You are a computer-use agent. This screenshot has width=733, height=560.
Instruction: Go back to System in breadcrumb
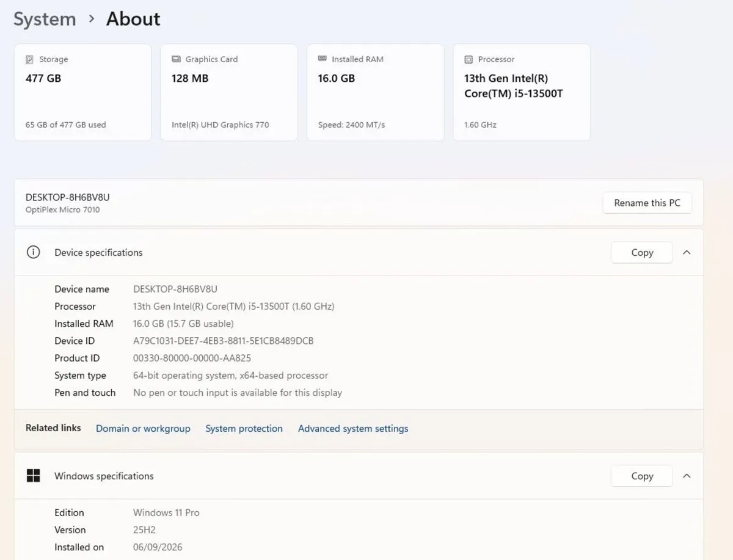(45, 19)
